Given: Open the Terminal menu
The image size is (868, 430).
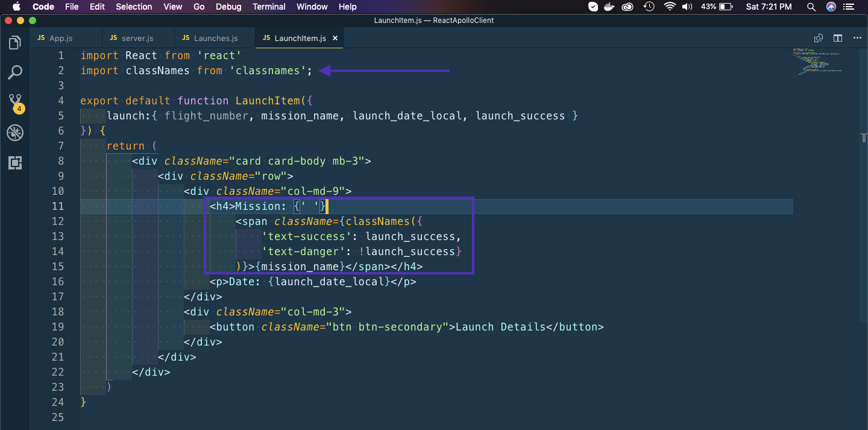Looking at the screenshot, I should (269, 7).
